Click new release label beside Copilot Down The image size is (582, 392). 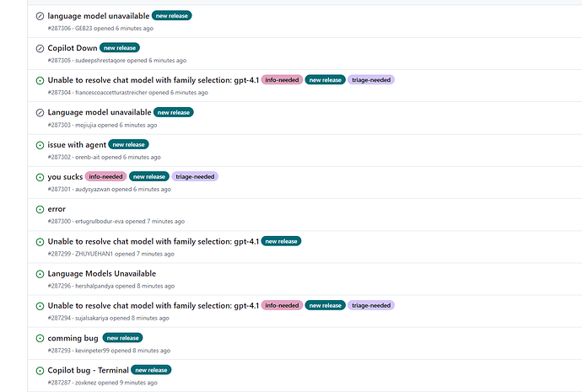(x=120, y=48)
